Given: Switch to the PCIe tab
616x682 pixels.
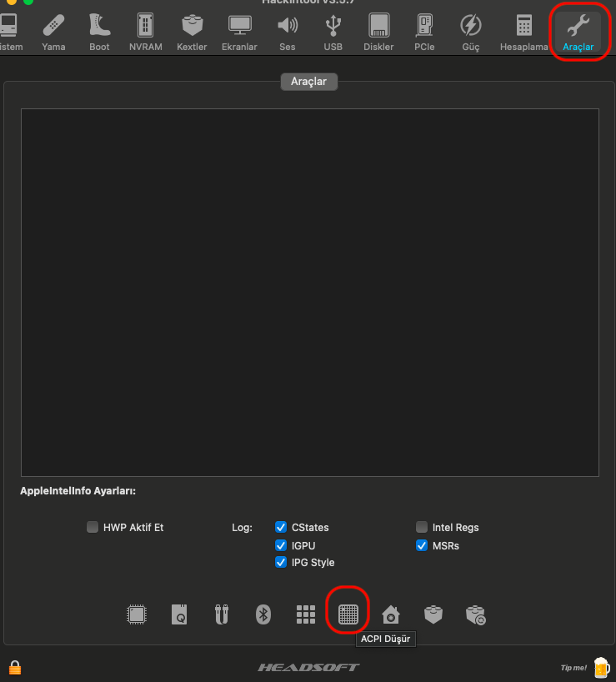Looking at the screenshot, I should coord(424,33).
